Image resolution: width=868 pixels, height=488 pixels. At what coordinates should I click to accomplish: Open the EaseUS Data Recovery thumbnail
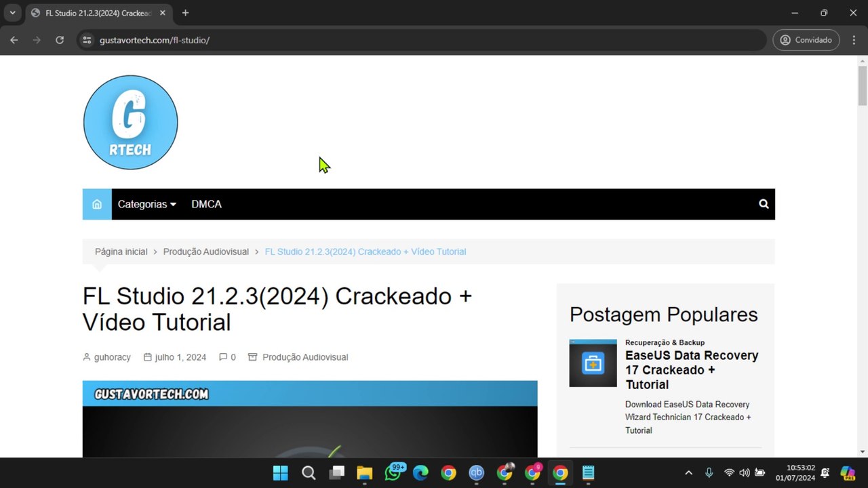tap(593, 363)
